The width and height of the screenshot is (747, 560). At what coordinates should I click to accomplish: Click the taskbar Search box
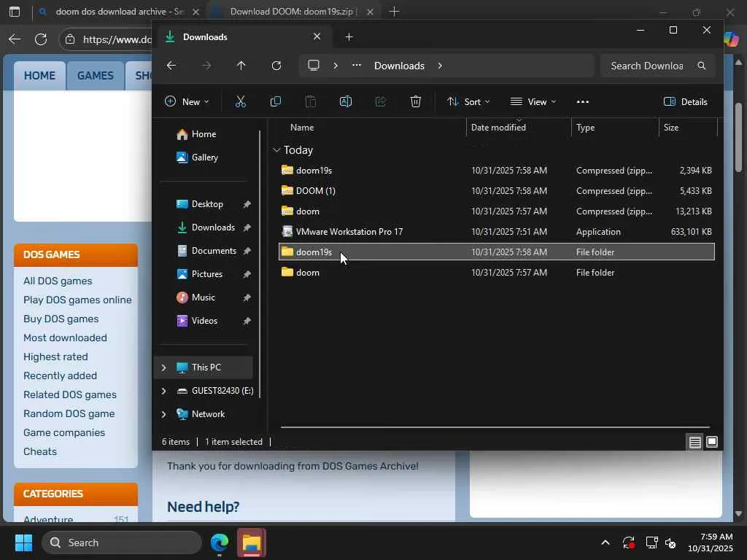pyautogui.click(x=122, y=542)
